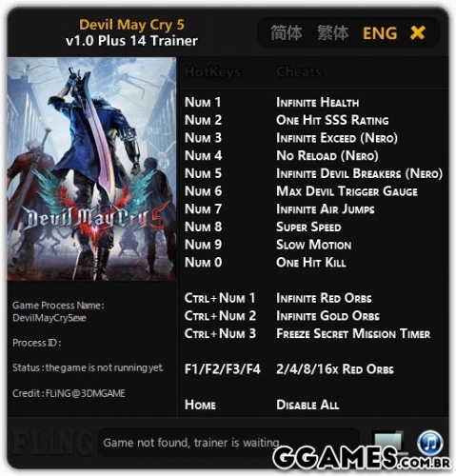456x476 pixels.
Task: Enable No Reload (Nero)
Action: pos(327,156)
